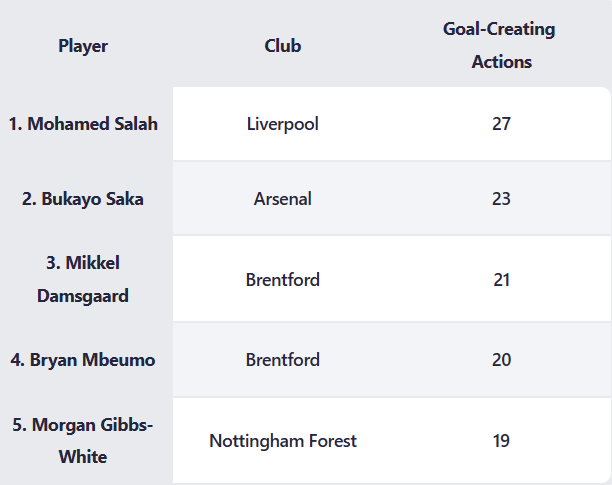Click the value 21 for Damsgaard
The image size is (612, 485).
pyautogui.click(x=501, y=279)
